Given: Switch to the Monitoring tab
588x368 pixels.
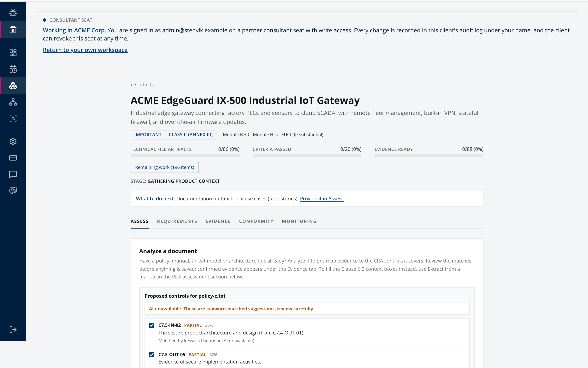Looking at the screenshot, I should pos(299,221).
